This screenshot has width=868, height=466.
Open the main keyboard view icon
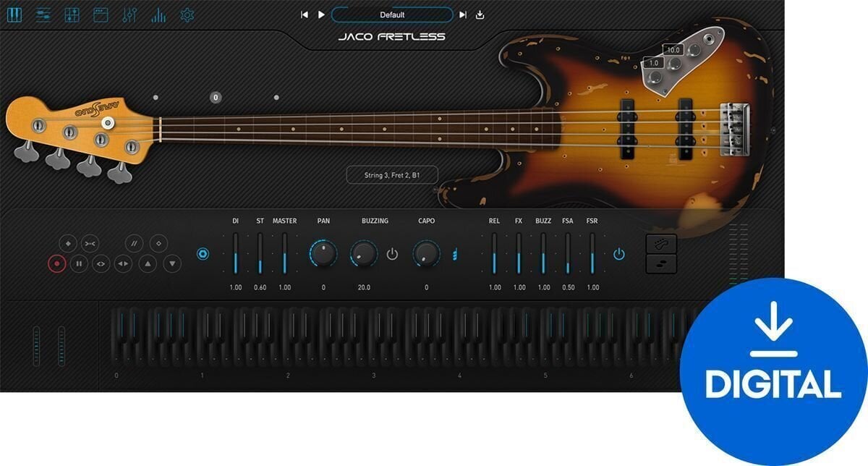click(x=16, y=13)
